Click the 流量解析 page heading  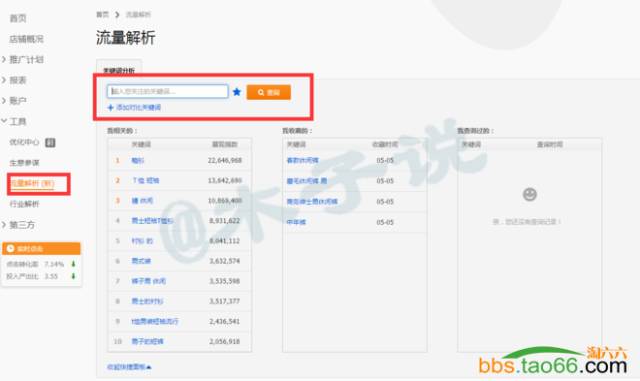pos(126,38)
